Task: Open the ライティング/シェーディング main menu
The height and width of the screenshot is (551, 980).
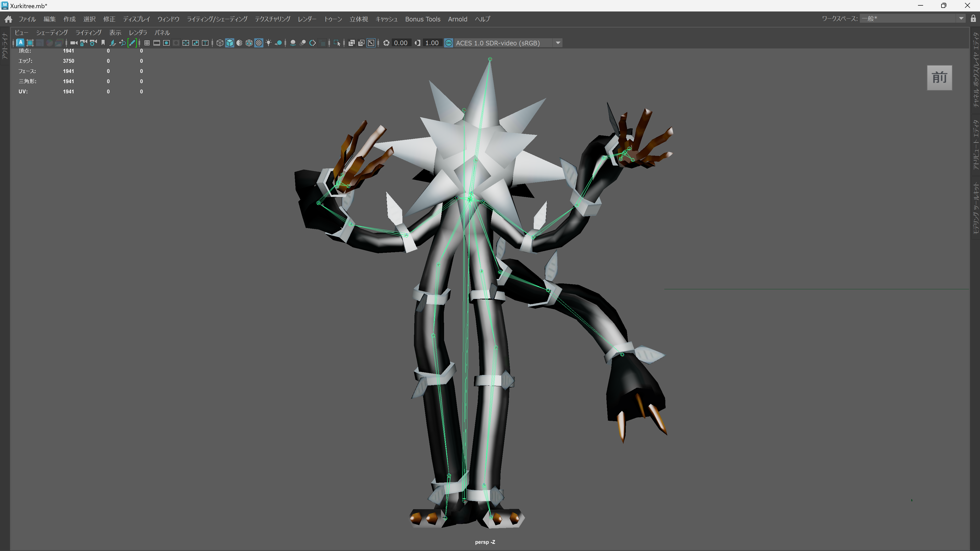Action: tap(217, 19)
